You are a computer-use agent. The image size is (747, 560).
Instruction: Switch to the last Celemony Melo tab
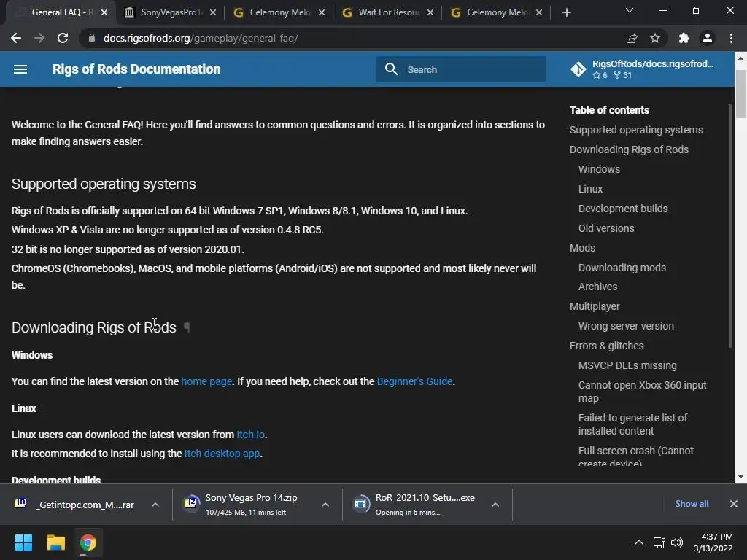tap(496, 12)
